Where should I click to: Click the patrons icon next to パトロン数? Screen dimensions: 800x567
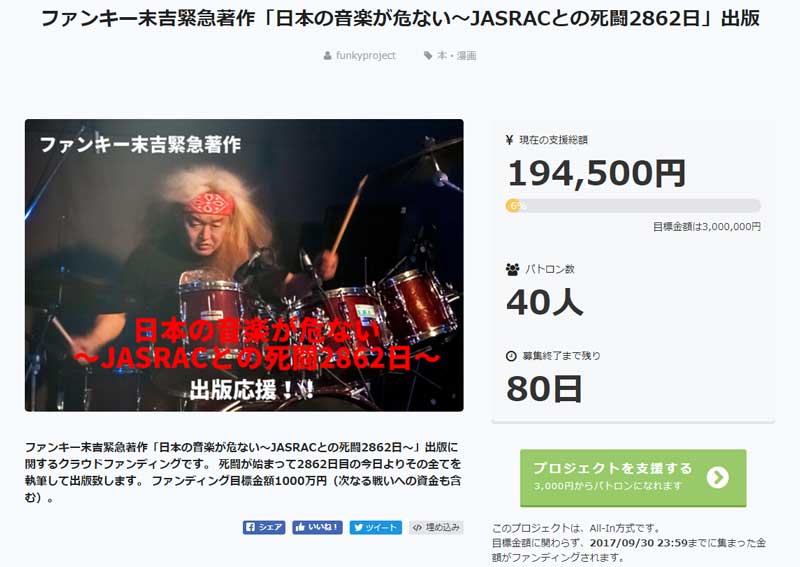point(512,269)
